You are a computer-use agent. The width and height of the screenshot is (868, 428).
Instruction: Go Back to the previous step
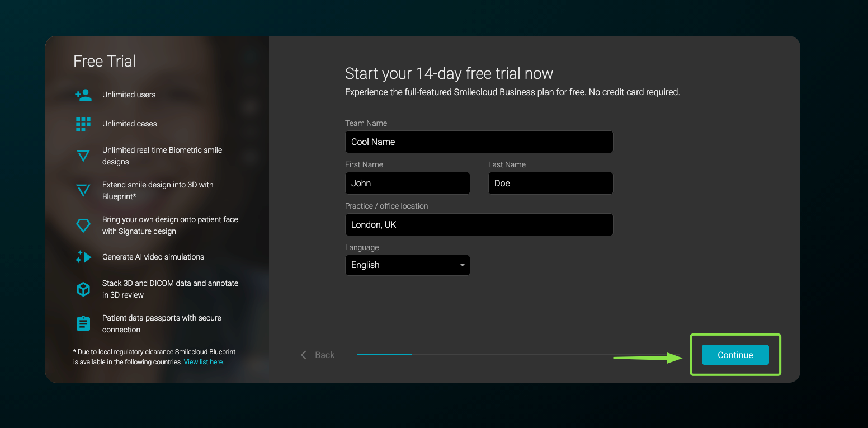[x=318, y=355]
